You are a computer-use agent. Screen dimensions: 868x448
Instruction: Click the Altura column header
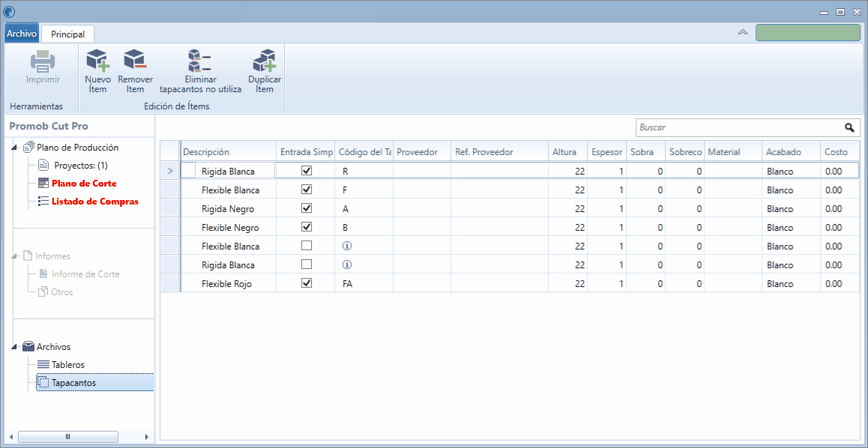[x=567, y=151]
